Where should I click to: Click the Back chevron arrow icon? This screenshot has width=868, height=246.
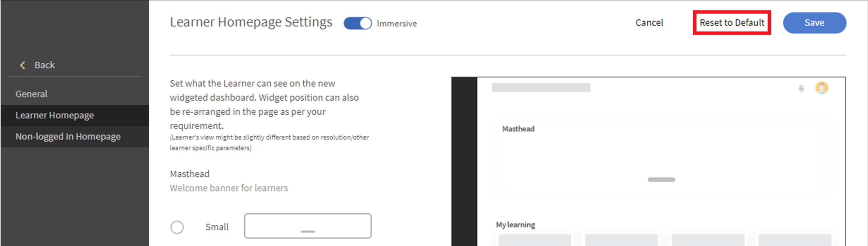(22, 65)
